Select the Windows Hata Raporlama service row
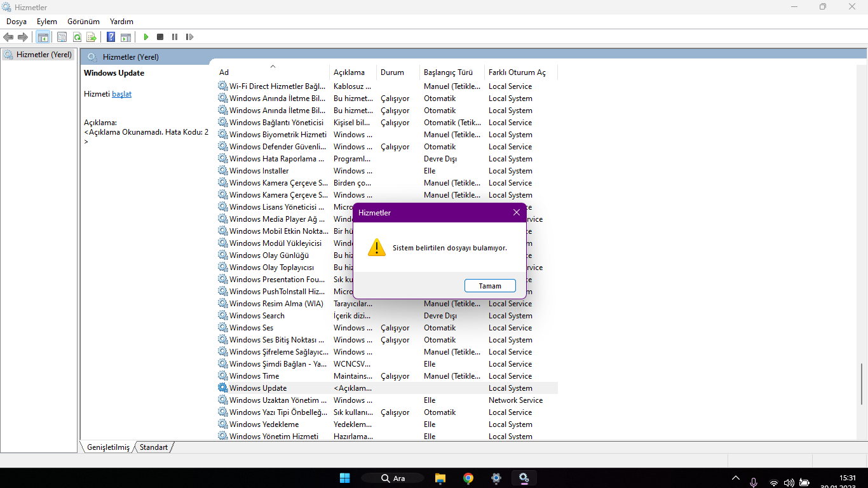This screenshot has width=868, height=488. [387, 158]
